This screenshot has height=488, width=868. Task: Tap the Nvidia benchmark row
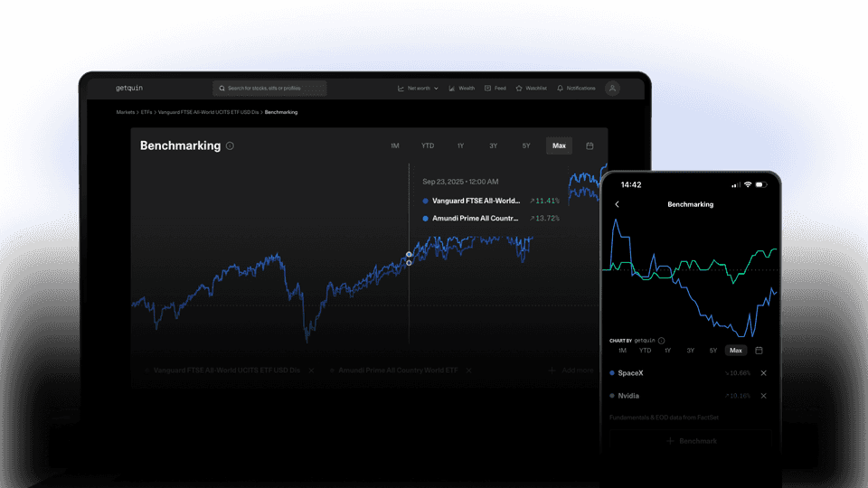click(x=688, y=396)
